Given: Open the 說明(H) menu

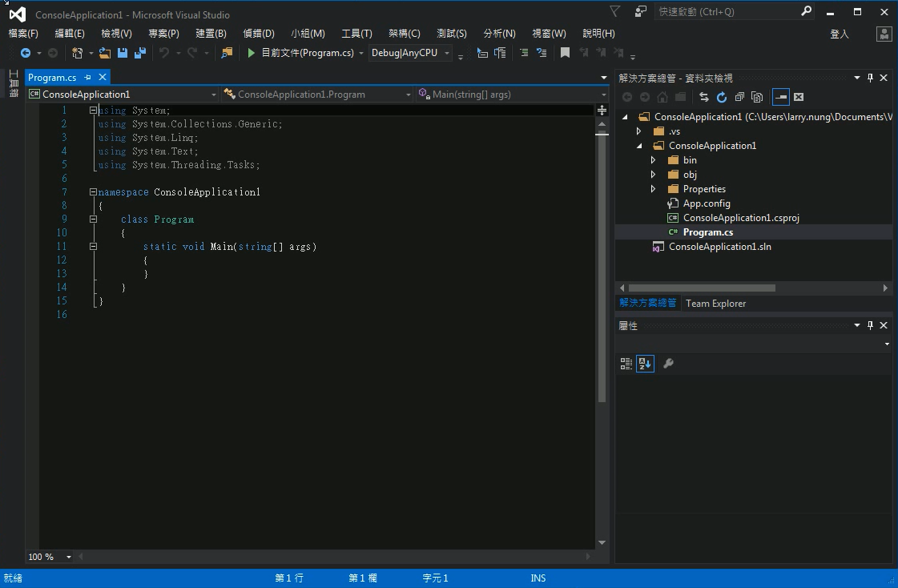Looking at the screenshot, I should 598,33.
